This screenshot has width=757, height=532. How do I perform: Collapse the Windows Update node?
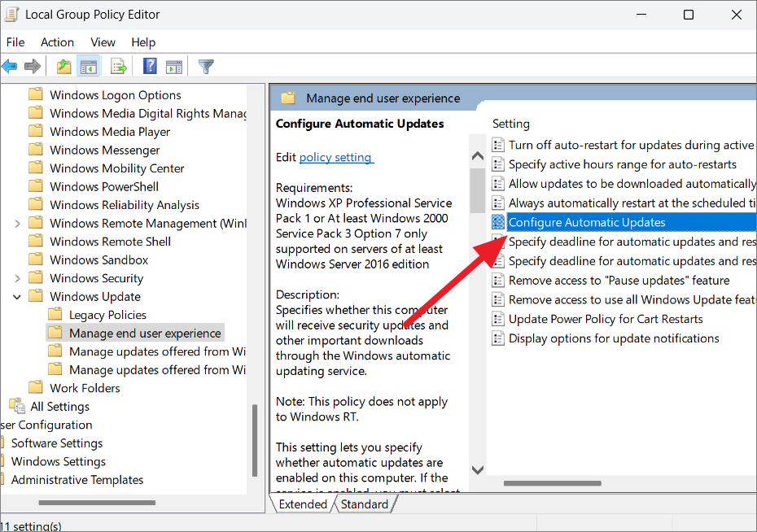[x=17, y=297]
